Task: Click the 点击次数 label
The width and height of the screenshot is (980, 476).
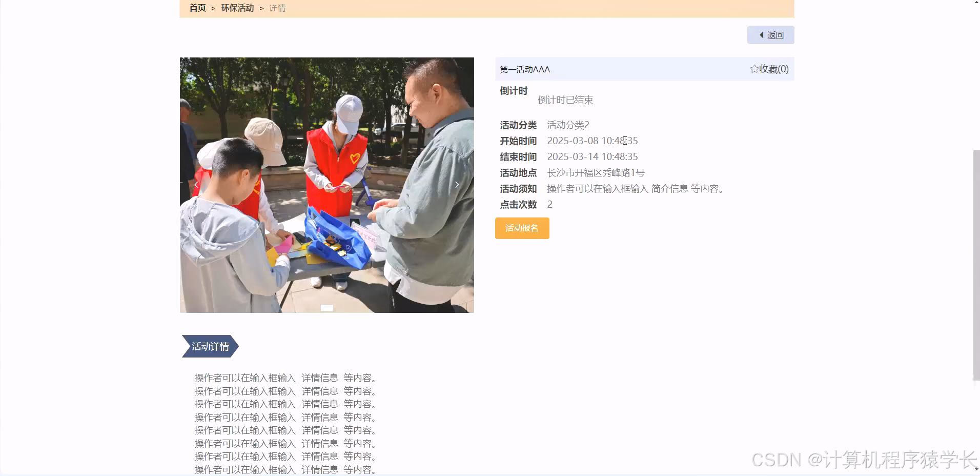Action: [518, 204]
